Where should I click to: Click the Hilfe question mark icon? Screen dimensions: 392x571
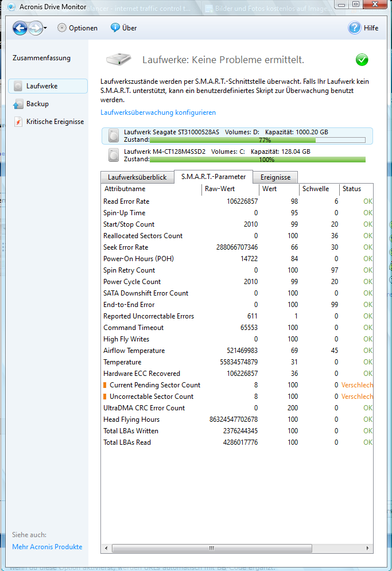[x=355, y=28]
